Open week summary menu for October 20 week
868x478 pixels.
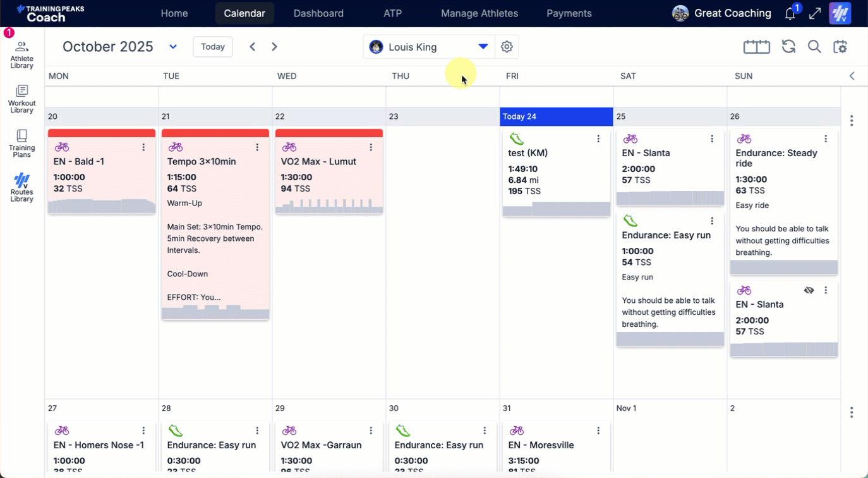pyautogui.click(x=852, y=121)
